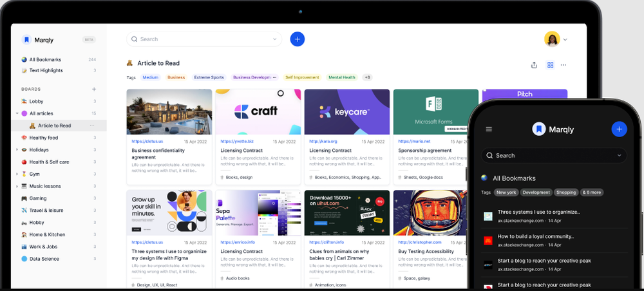Click Clues from animals card title
The width and height of the screenshot is (644, 291).
tap(339, 254)
